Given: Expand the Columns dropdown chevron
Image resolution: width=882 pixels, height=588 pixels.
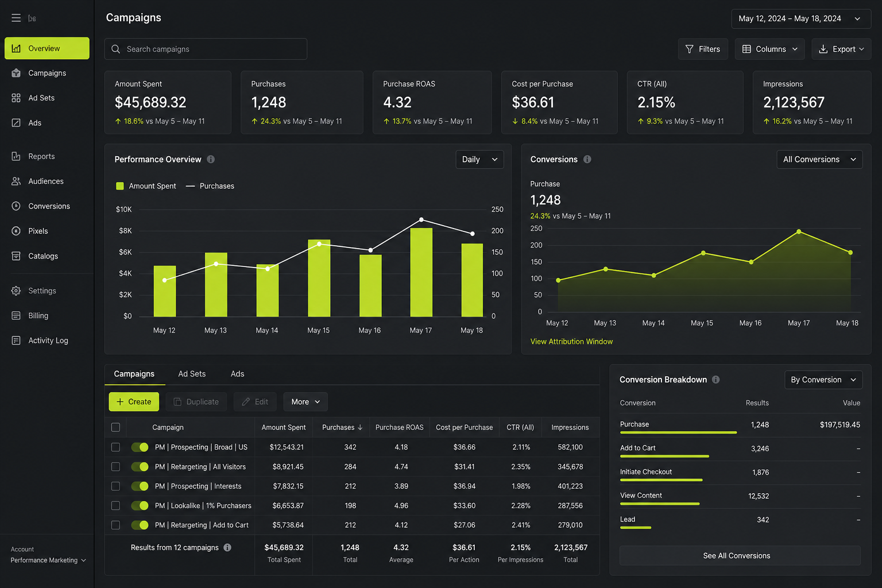Looking at the screenshot, I should click(795, 49).
